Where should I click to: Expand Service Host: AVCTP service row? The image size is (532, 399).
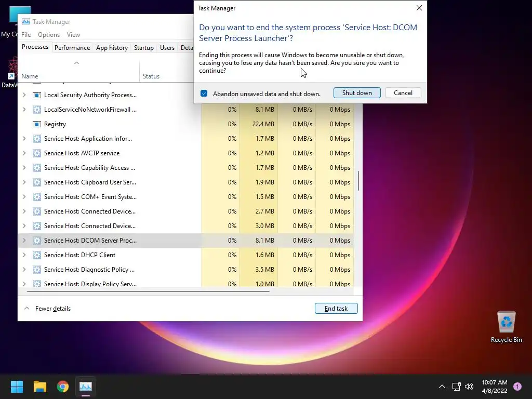(24, 153)
